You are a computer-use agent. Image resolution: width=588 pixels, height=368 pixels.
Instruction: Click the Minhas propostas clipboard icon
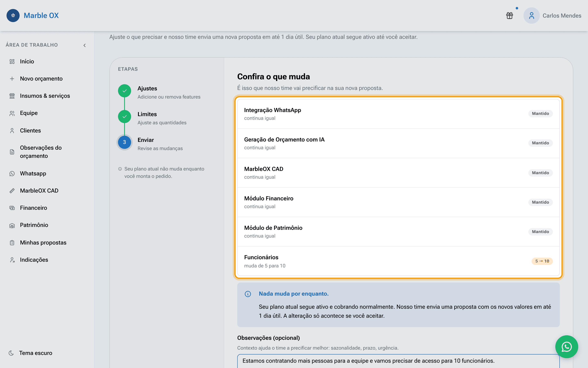click(12, 243)
